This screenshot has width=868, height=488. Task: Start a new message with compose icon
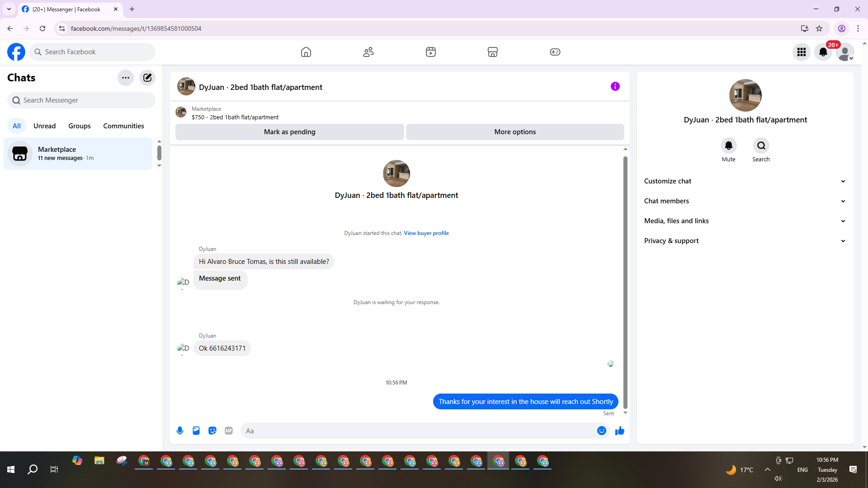pyautogui.click(x=147, y=78)
